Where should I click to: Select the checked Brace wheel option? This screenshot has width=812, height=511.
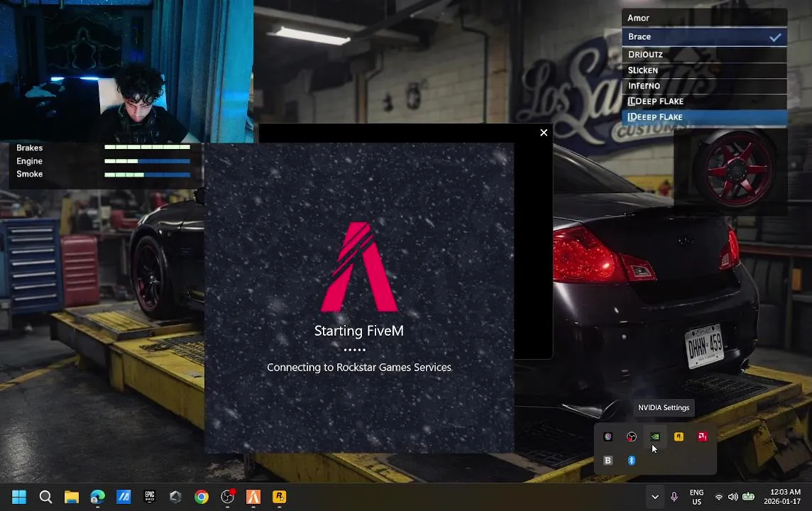tap(704, 37)
